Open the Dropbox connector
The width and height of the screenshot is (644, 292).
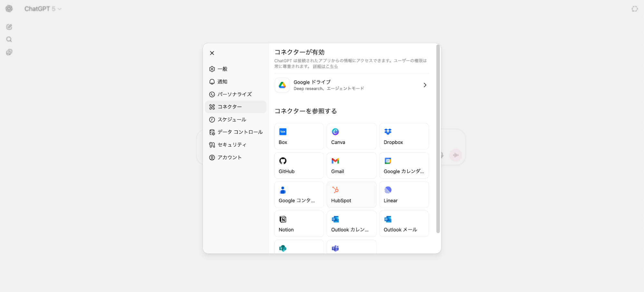pos(404,136)
